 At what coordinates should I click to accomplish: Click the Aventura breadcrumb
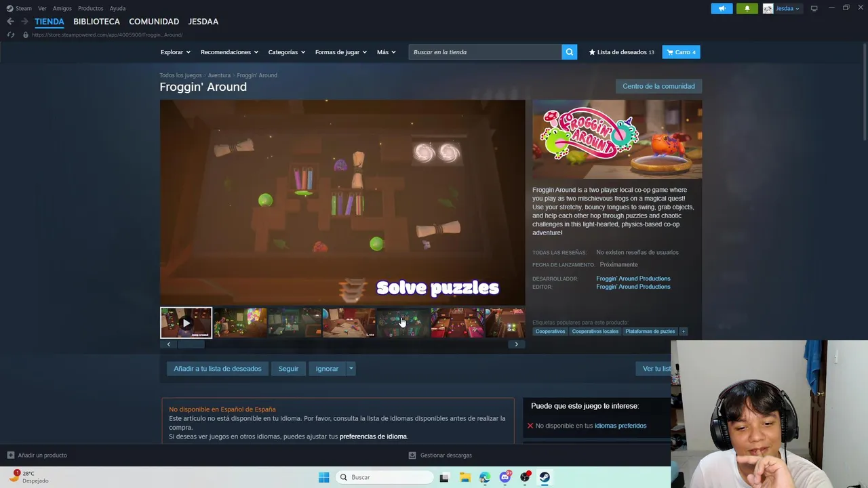pos(219,75)
